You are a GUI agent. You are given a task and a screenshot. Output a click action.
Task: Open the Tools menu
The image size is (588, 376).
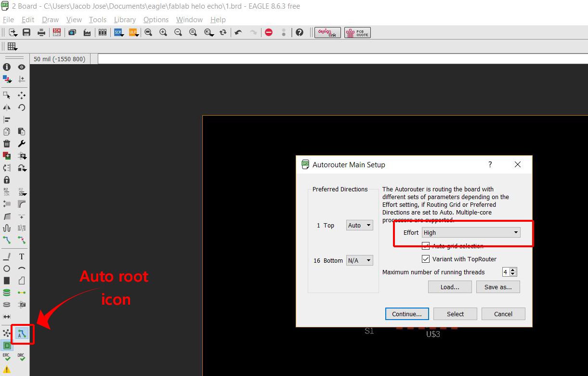tap(98, 20)
